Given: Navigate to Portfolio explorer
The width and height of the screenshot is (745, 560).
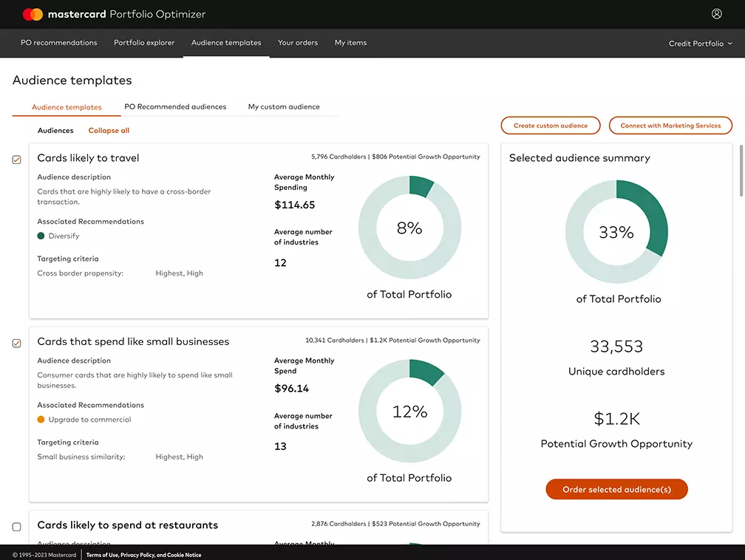Looking at the screenshot, I should (143, 43).
